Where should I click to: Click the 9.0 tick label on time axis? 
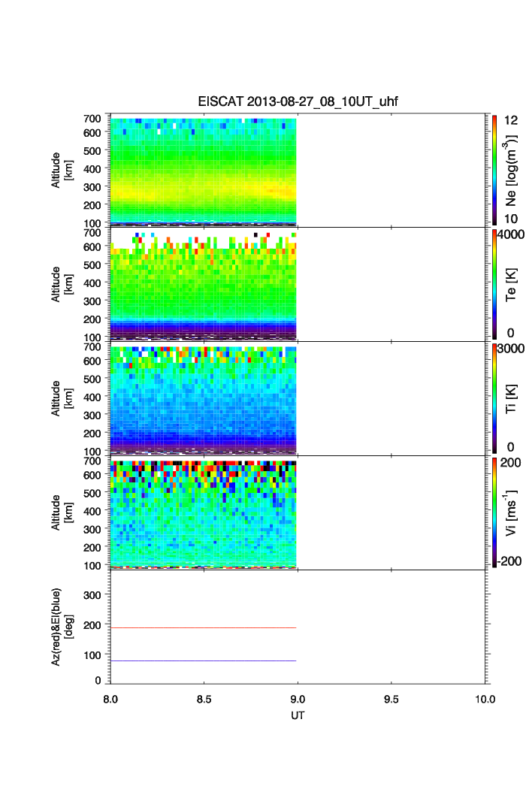298,699
